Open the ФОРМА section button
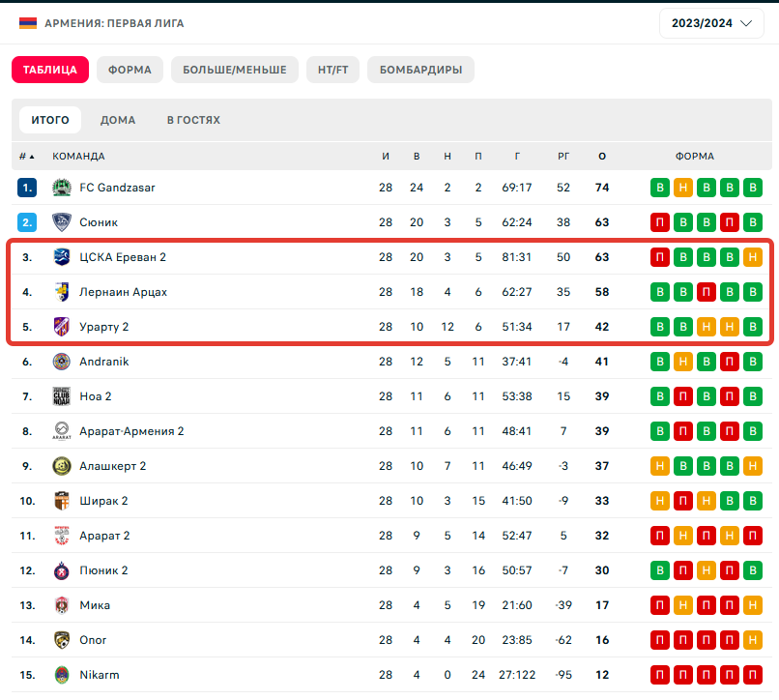 tap(130, 70)
